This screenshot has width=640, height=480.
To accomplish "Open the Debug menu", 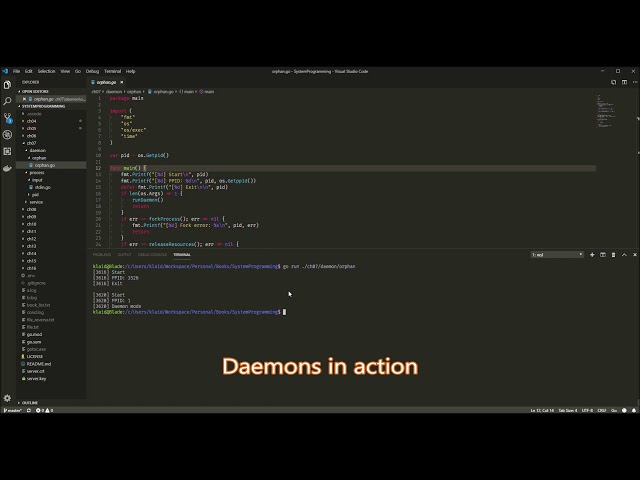I will pos(93,71).
